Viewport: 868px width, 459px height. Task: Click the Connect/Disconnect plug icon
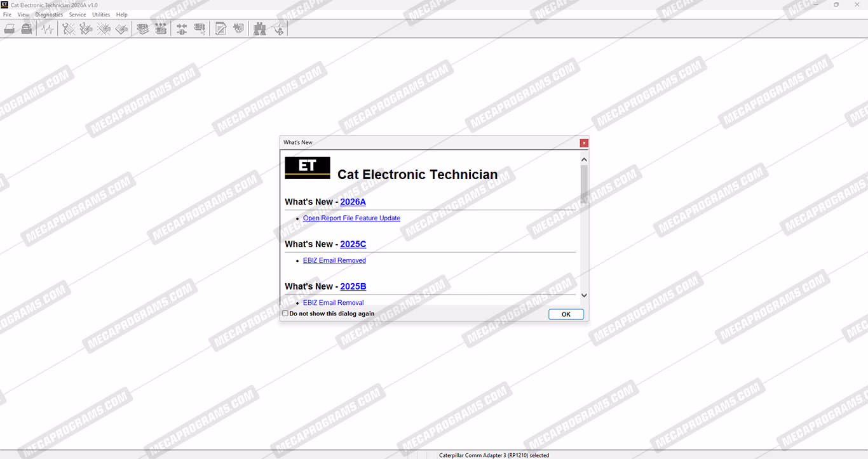click(x=182, y=29)
